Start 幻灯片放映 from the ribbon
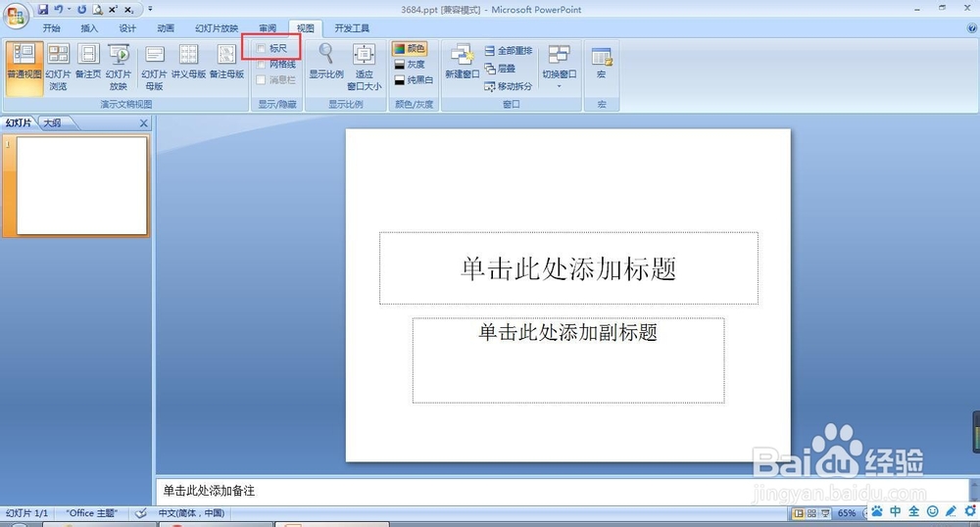980x527 pixels. coord(119,68)
